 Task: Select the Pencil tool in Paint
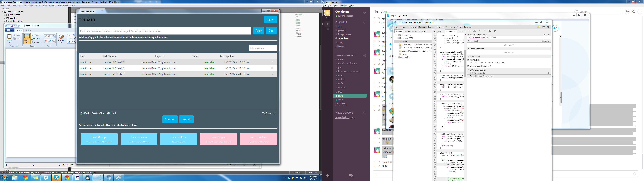[x=46, y=36]
